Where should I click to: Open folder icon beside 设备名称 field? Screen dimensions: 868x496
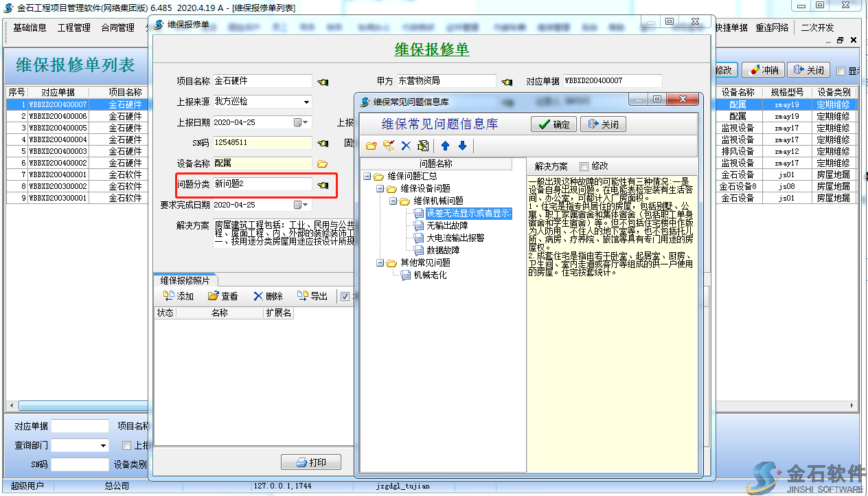click(x=323, y=164)
